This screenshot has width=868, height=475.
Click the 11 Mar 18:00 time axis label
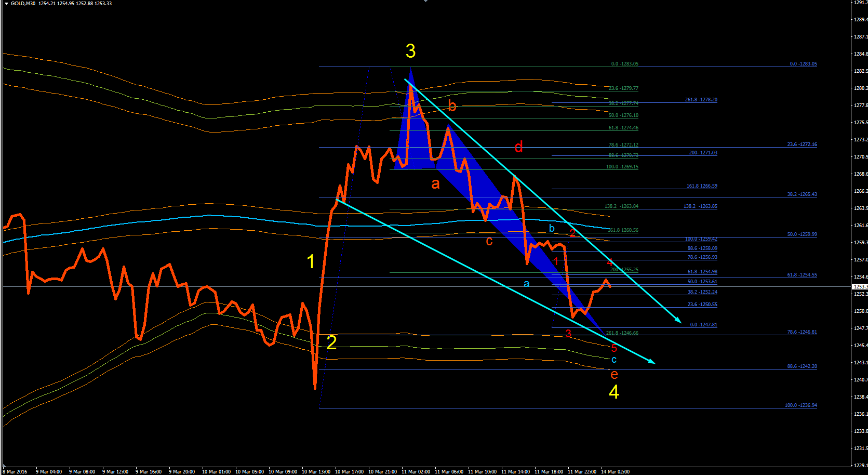pyautogui.click(x=549, y=472)
